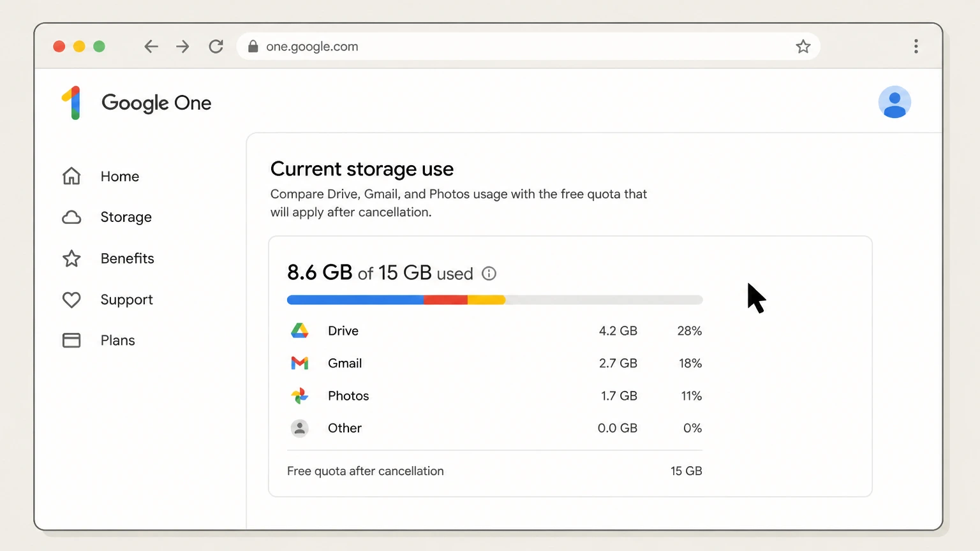Screen dimensions: 980x551
Task: Open the account profile avatar
Action: (895, 102)
